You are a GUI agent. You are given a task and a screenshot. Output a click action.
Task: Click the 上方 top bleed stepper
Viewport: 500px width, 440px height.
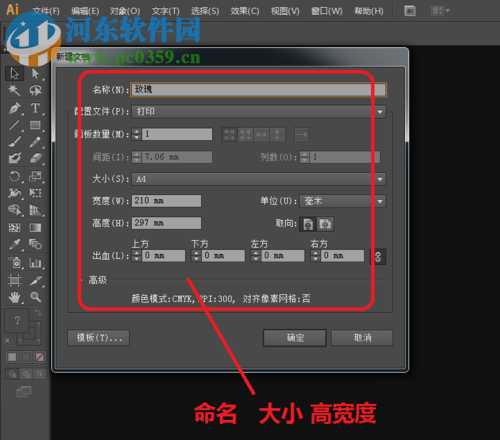pos(137,256)
